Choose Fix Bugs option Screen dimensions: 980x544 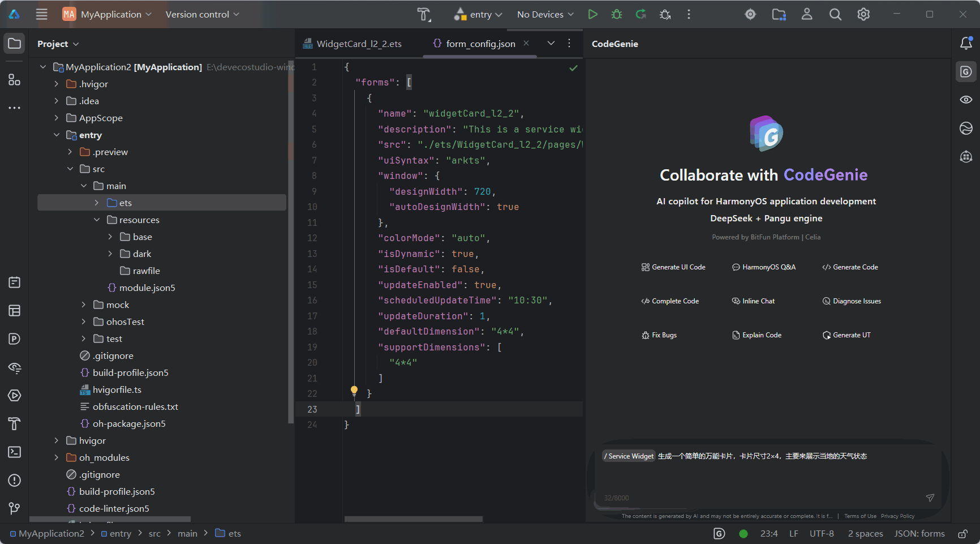(659, 335)
